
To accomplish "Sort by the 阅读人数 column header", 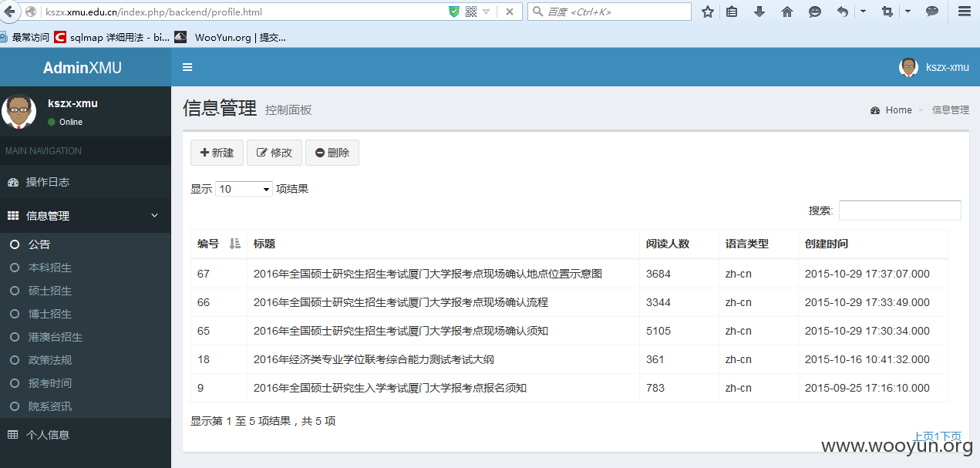I will (x=679, y=244).
